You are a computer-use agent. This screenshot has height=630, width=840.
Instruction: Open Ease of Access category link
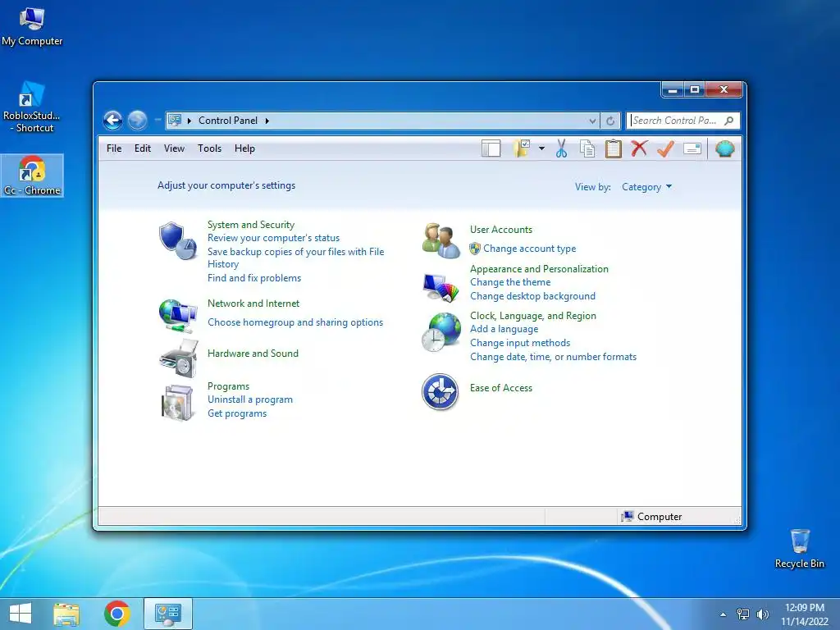[x=501, y=388]
